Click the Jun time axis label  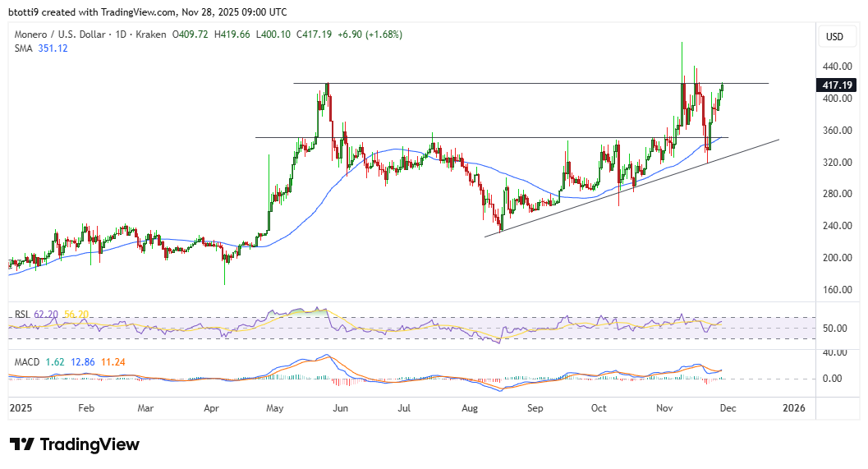point(340,408)
